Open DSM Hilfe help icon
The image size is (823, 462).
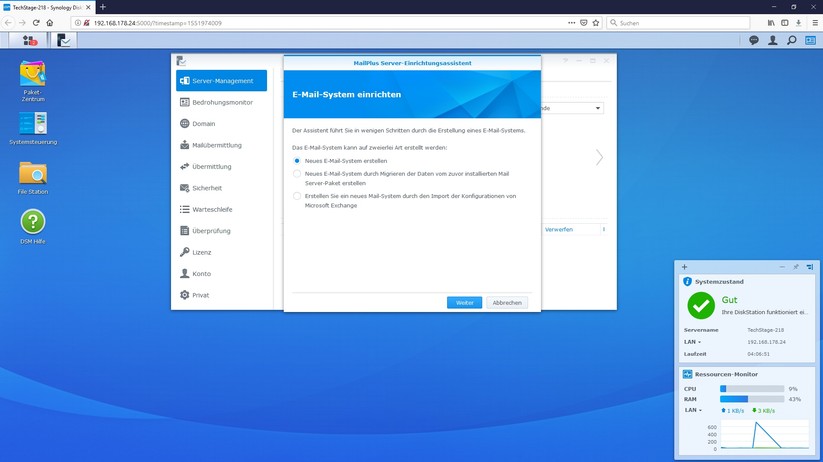(x=33, y=222)
